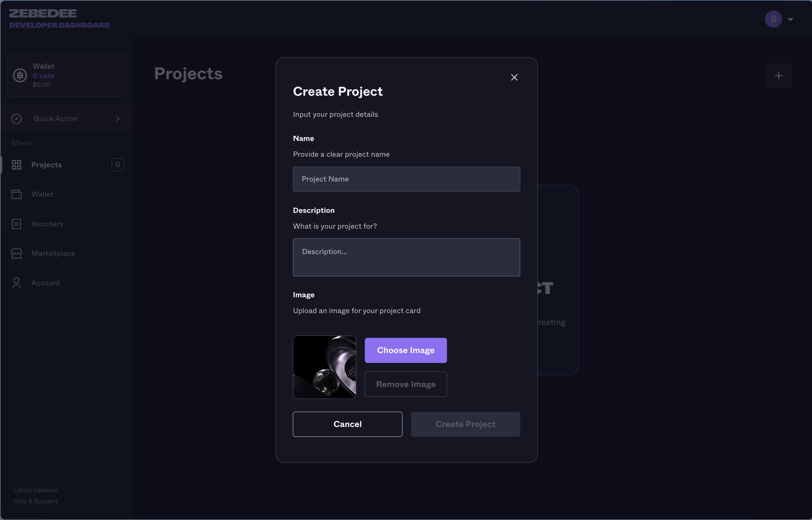Click the Marketplace icon in sidebar

[17, 253]
